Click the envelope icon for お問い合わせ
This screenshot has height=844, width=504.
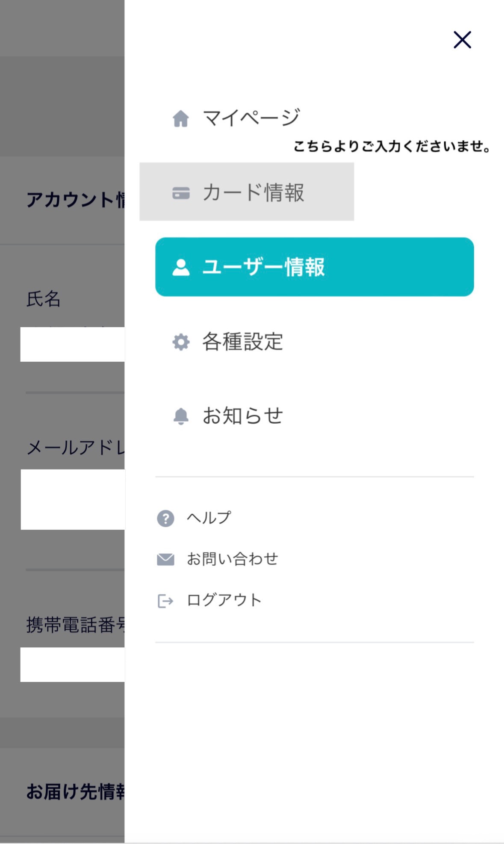coord(165,559)
